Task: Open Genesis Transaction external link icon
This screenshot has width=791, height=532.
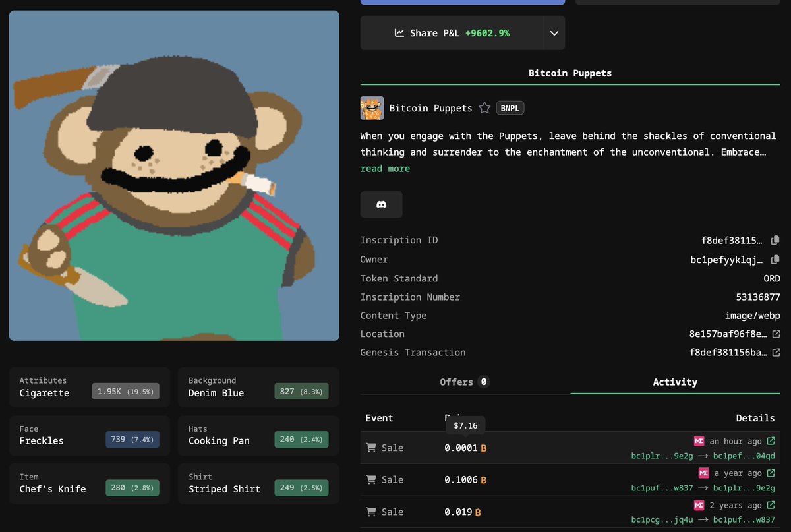Action: tap(776, 353)
